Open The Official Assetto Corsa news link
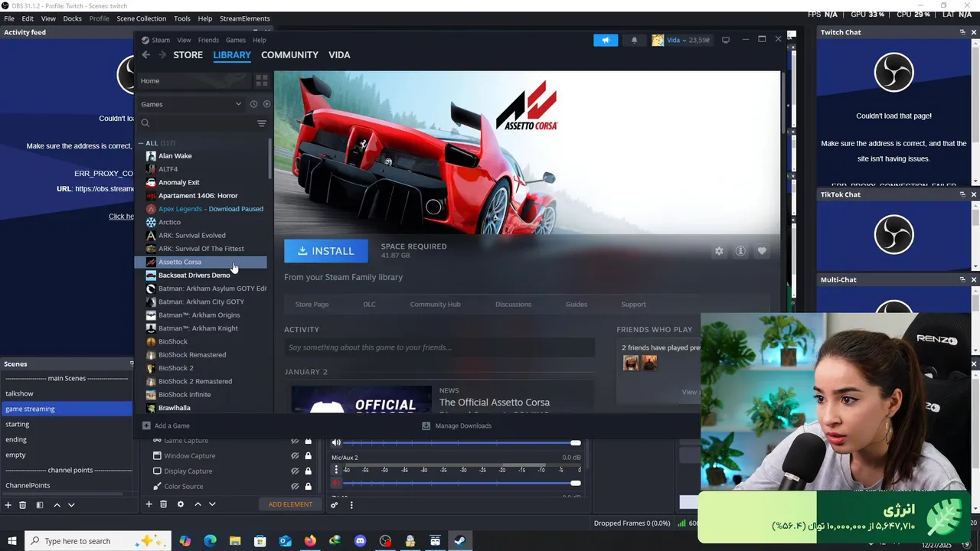This screenshot has height=551, width=980. click(x=494, y=403)
